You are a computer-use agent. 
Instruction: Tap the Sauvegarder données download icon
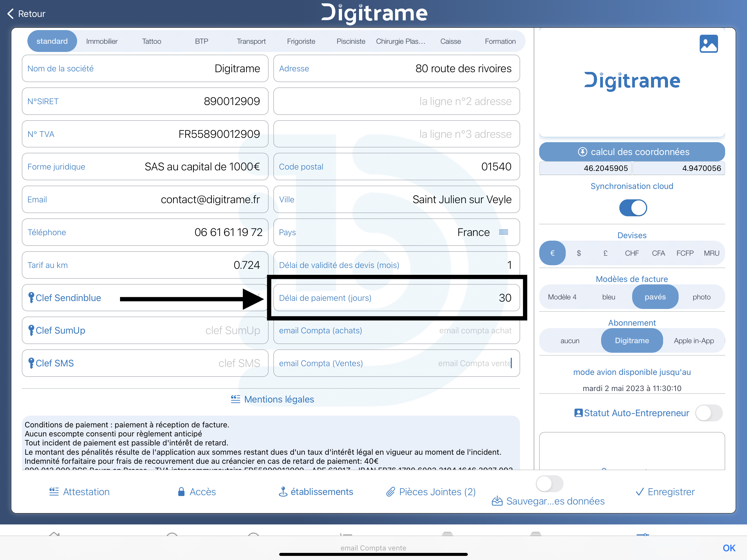497,501
